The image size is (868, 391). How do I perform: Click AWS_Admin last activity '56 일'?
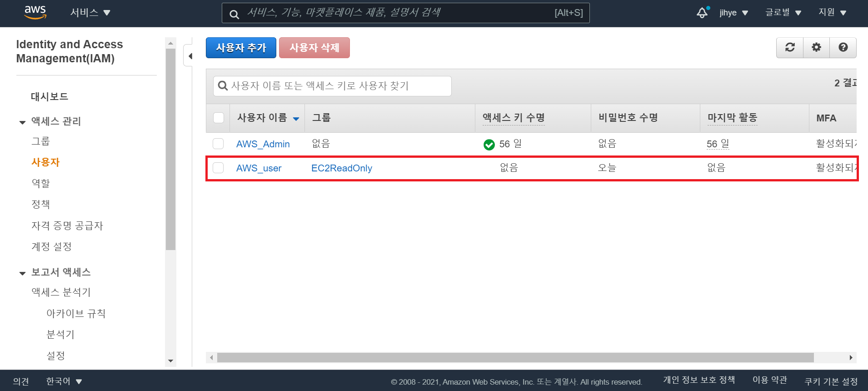[718, 144]
